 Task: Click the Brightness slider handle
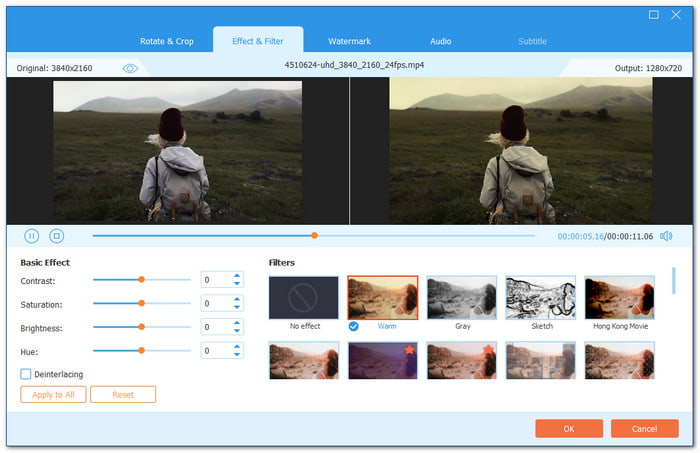[x=142, y=327]
